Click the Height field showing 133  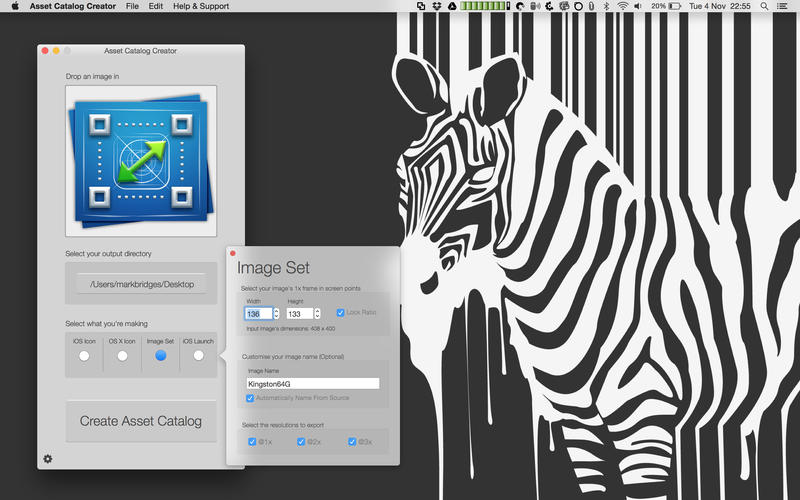(x=299, y=314)
